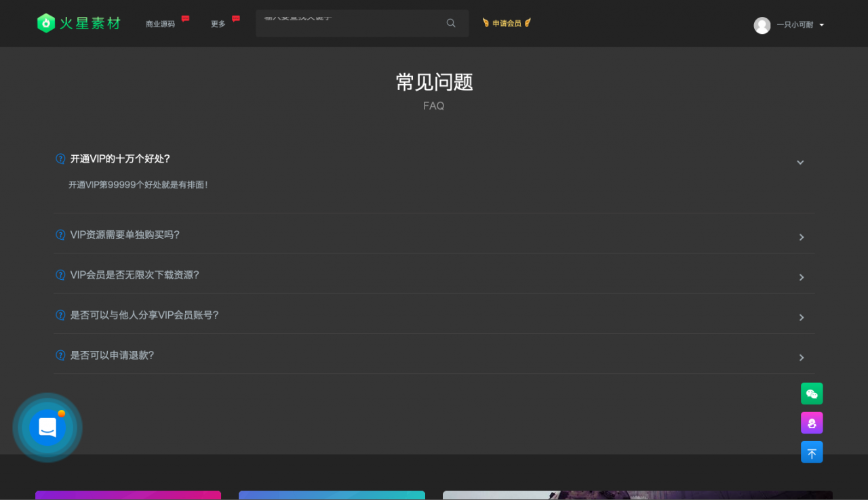Open the 更多 menu item
The width and height of the screenshot is (868, 500).
218,23
